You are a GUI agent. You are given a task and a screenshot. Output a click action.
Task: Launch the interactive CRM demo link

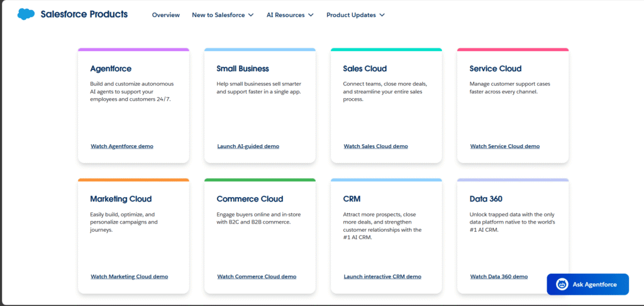tap(382, 276)
